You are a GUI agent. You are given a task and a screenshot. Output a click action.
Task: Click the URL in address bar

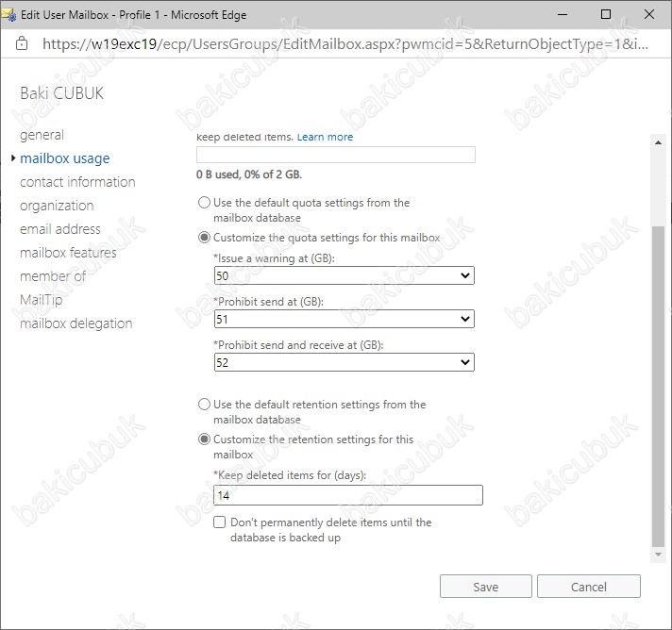click(x=345, y=43)
